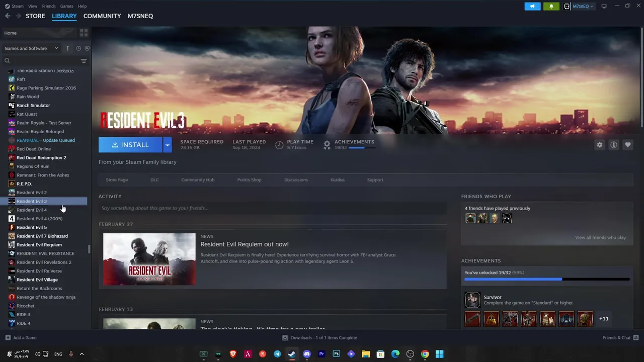The height and width of the screenshot is (362, 644).
Task: Click the Home button in sidebar
Action: point(39,33)
